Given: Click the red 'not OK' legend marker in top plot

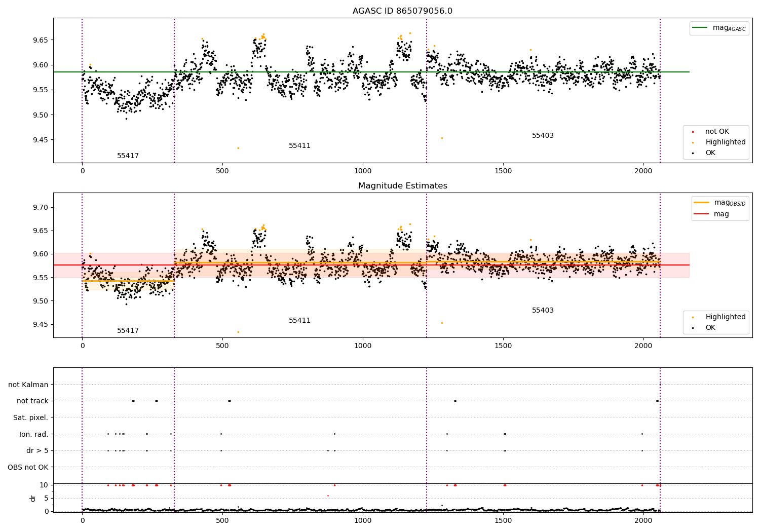Looking at the screenshot, I should 693,132.
